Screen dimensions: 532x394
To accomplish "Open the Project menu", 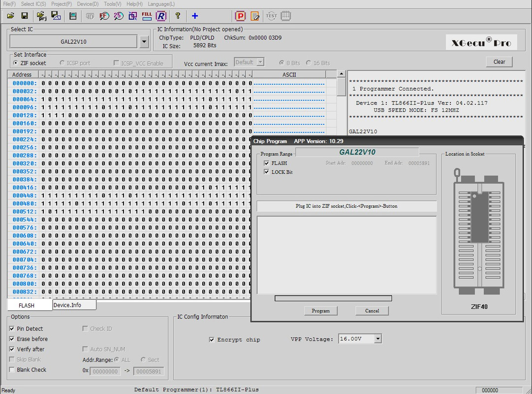I will coord(62,4).
